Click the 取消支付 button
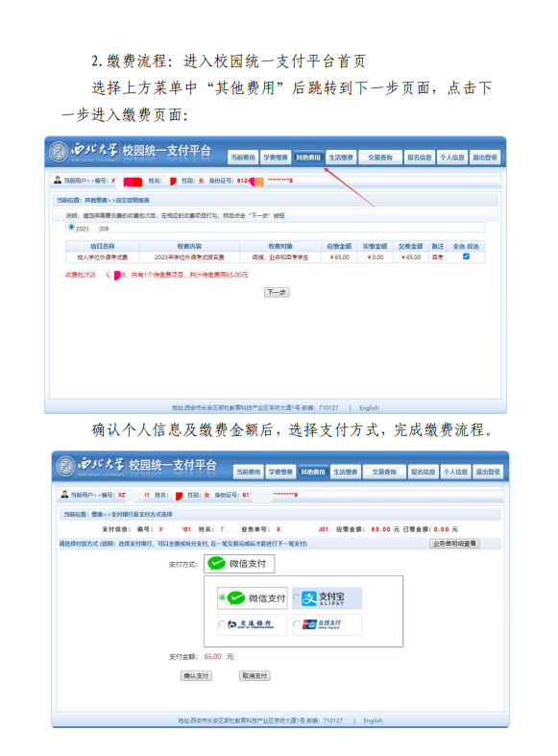 pos(255,676)
